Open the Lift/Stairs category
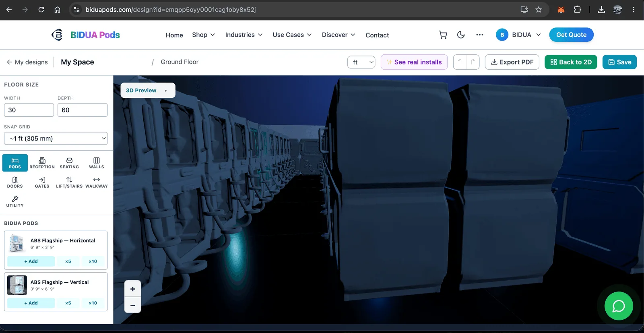The width and height of the screenshot is (644, 333). pyautogui.click(x=69, y=182)
